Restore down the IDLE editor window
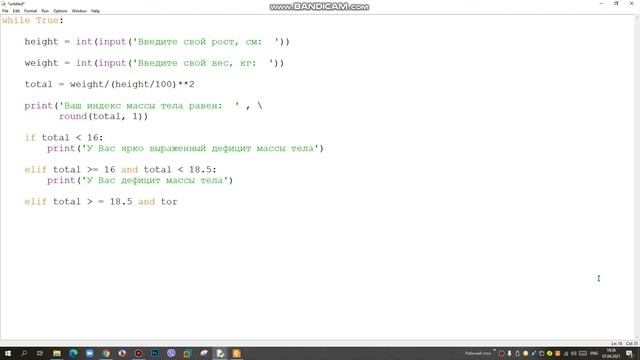Screen dimensions: 640x360 [x=616, y=3]
